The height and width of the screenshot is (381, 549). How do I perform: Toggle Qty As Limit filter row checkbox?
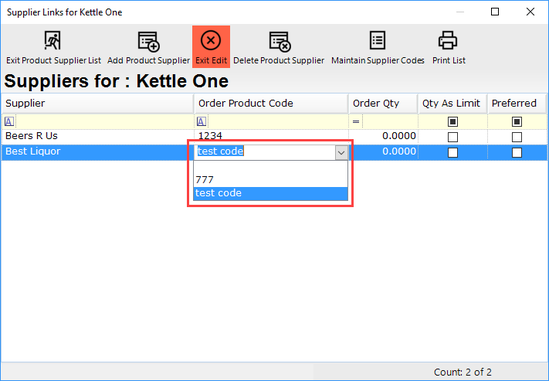[x=453, y=122]
